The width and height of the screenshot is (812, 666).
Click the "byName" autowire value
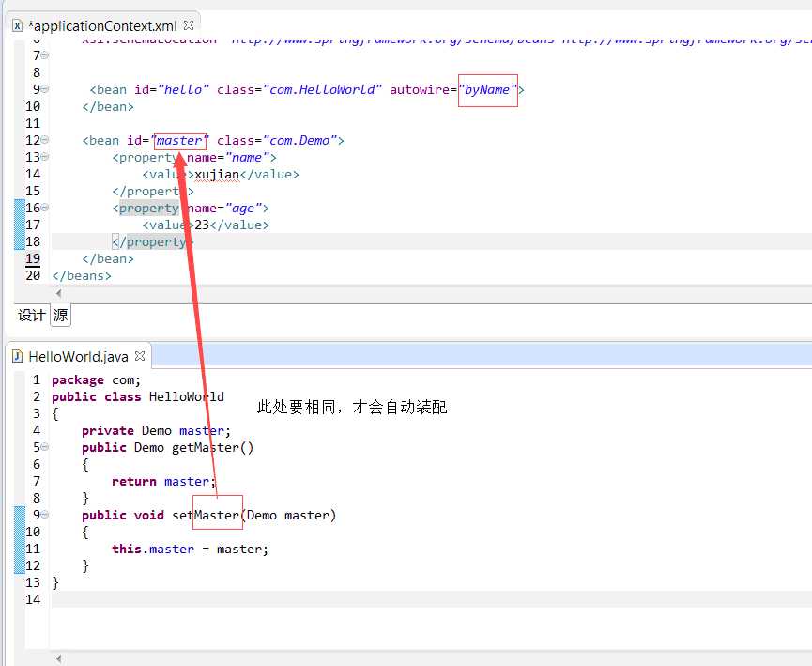[x=487, y=89]
